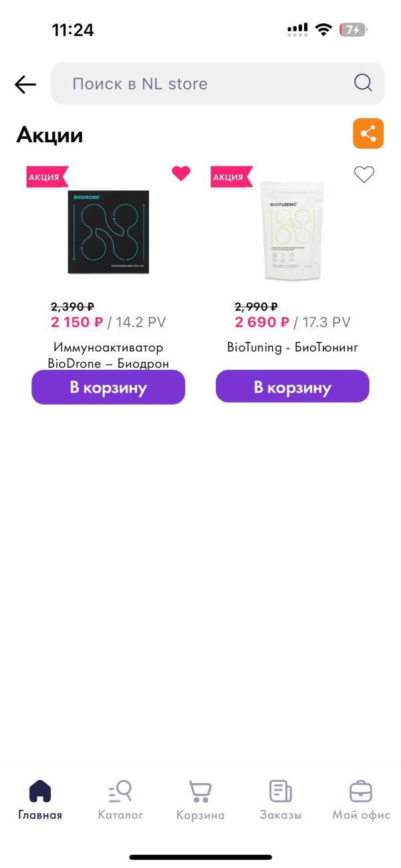Tap the АКЦИЯ badge on BioTuning

(230, 178)
